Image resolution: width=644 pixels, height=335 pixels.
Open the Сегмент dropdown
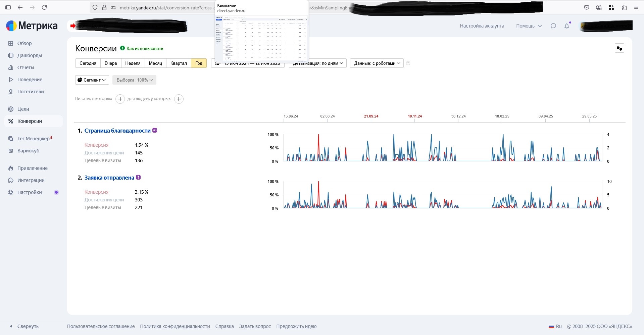click(x=92, y=80)
